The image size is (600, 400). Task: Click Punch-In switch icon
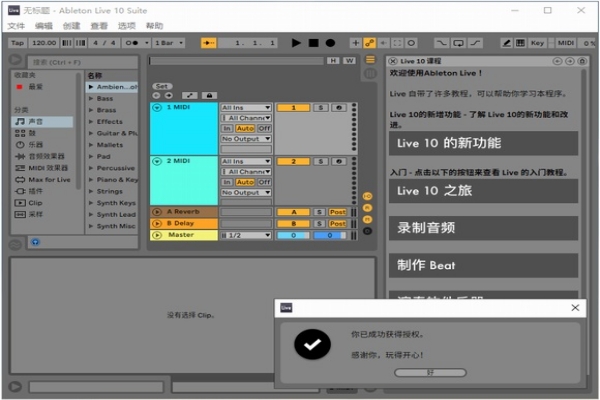click(441, 43)
